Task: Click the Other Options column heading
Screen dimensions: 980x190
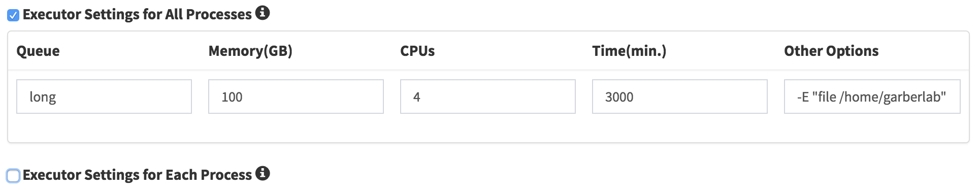Action: click(x=831, y=51)
